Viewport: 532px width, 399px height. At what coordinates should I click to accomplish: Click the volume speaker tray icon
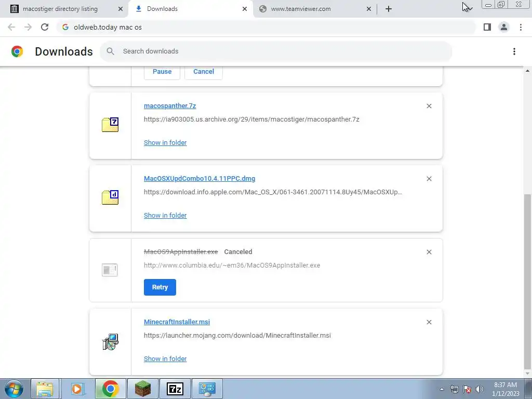(x=480, y=389)
